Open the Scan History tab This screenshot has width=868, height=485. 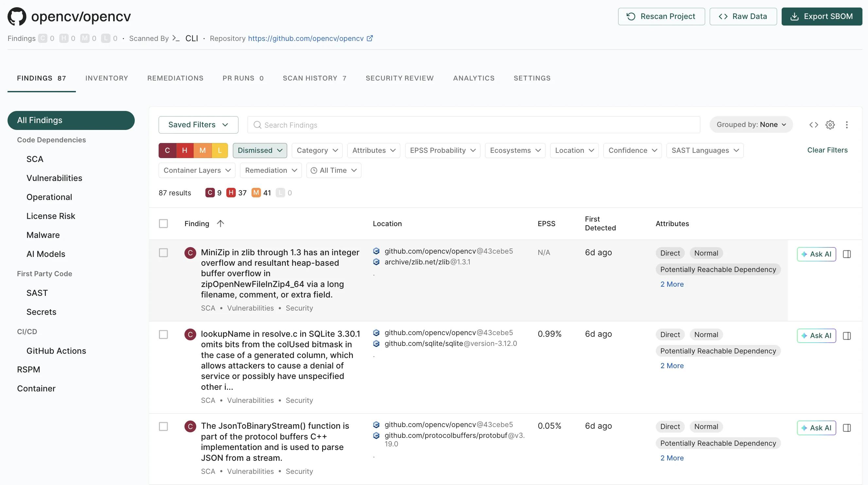(314, 78)
